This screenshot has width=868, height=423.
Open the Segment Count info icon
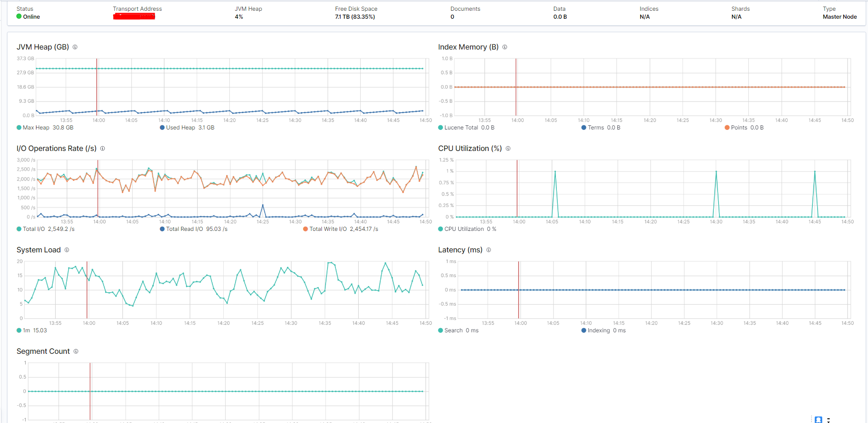point(76,351)
